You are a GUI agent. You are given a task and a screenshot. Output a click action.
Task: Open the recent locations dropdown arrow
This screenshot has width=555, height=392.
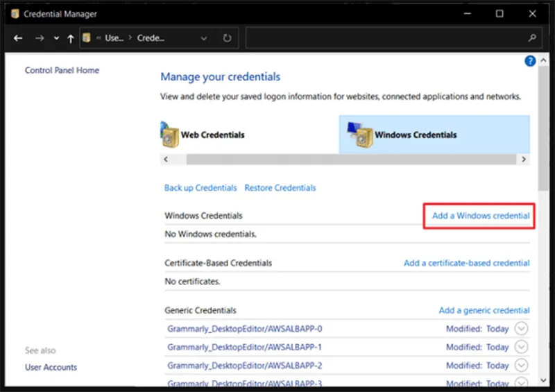pyautogui.click(x=56, y=38)
